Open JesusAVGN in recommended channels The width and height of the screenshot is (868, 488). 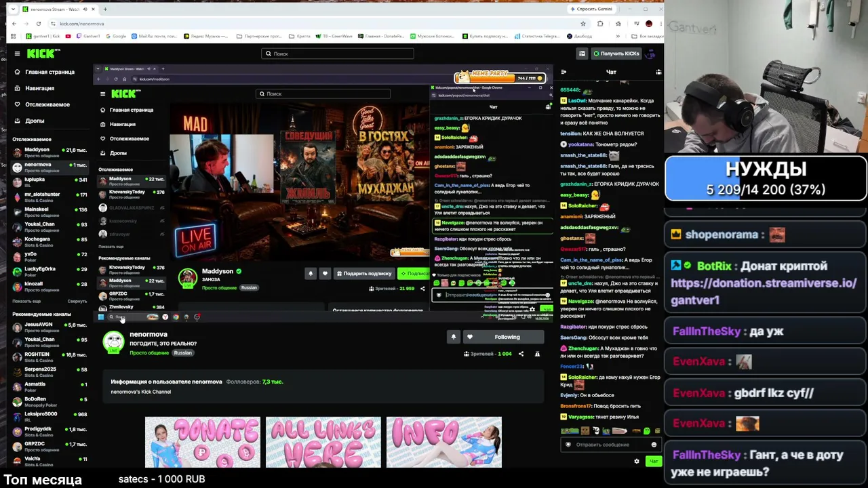tap(50, 327)
